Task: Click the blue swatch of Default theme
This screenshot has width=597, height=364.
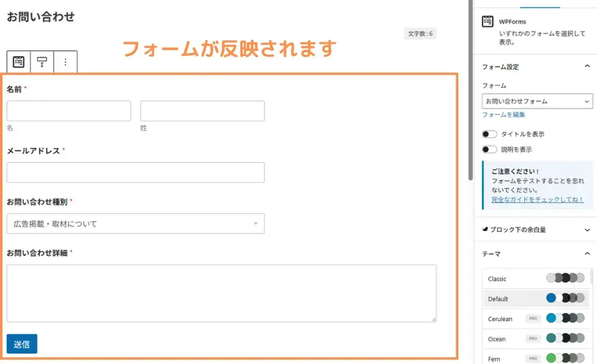Action: (x=551, y=298)
